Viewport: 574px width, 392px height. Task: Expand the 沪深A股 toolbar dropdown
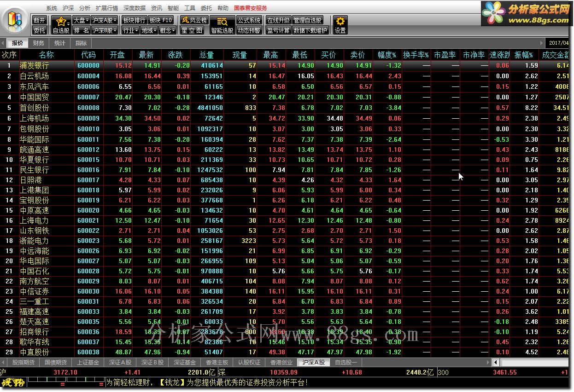click(104, 20)
